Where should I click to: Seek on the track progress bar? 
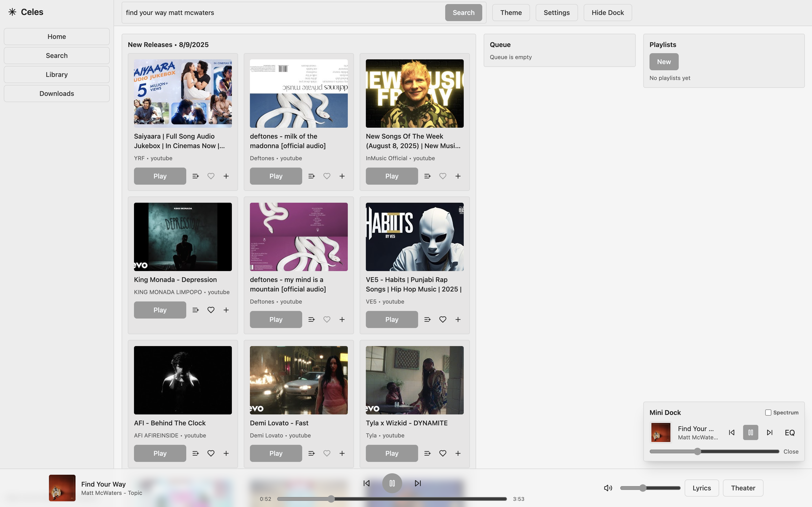[392, 499]
